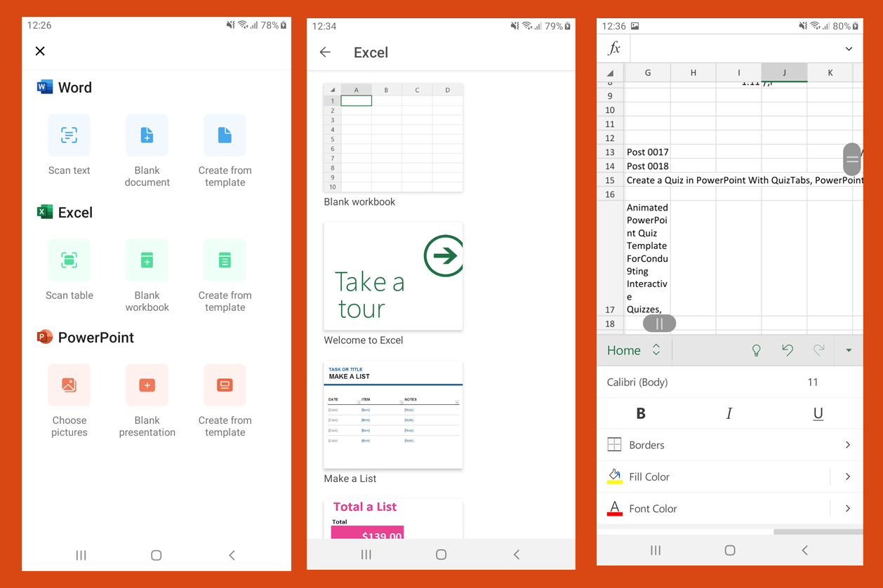The image size is (883, 588).
Task: Toggle Bold formatting
Action: point(640,413)
